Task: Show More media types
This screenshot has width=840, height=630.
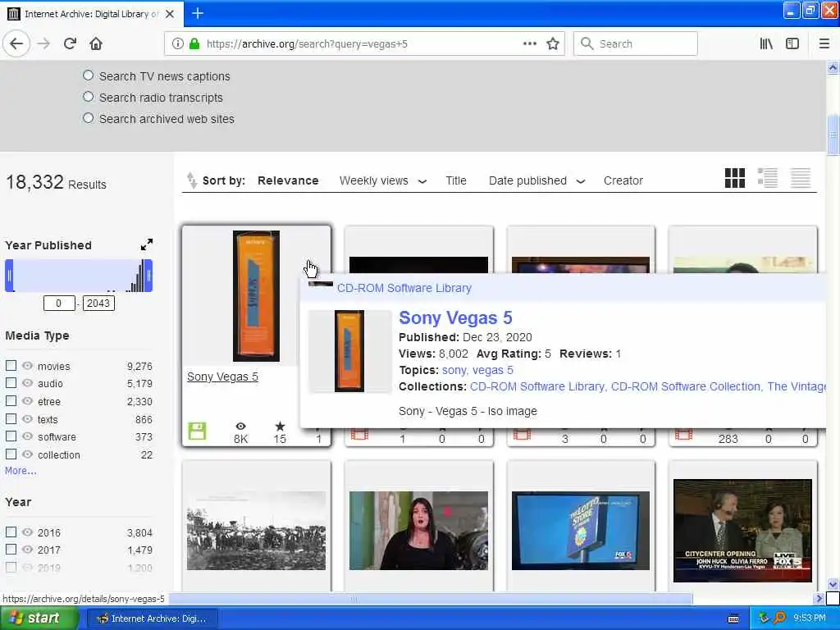Action: (21, 471)
